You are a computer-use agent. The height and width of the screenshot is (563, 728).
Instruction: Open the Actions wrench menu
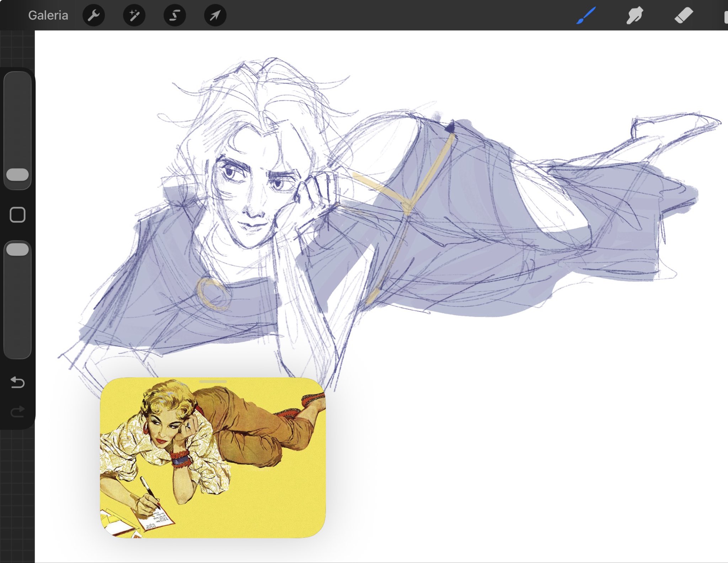click(93, 15)
